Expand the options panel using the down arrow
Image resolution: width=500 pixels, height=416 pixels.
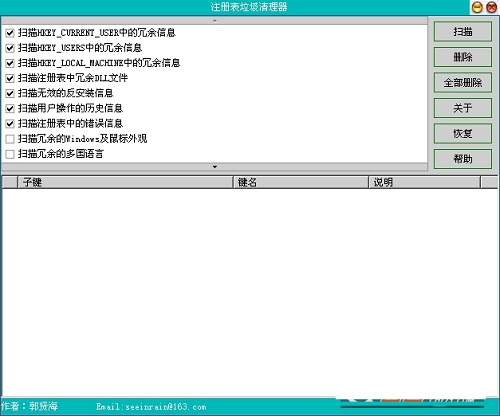pos(215,167)
